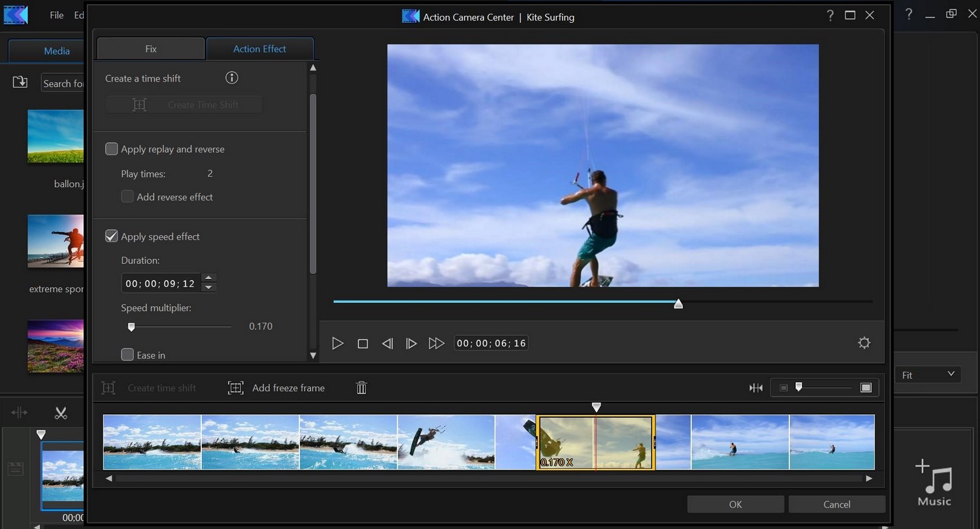
Task: Click the Search field in media library
Action: click(x=63, y=84)
